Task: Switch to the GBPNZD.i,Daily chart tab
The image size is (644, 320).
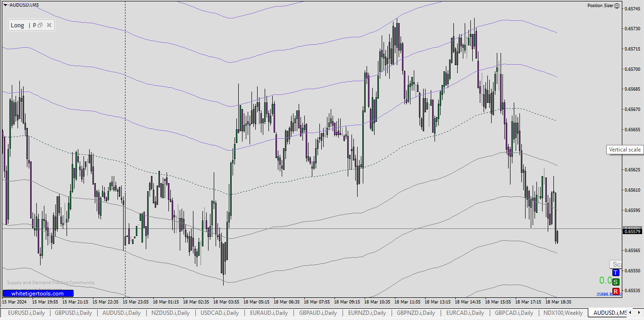Action: point(416,312)
